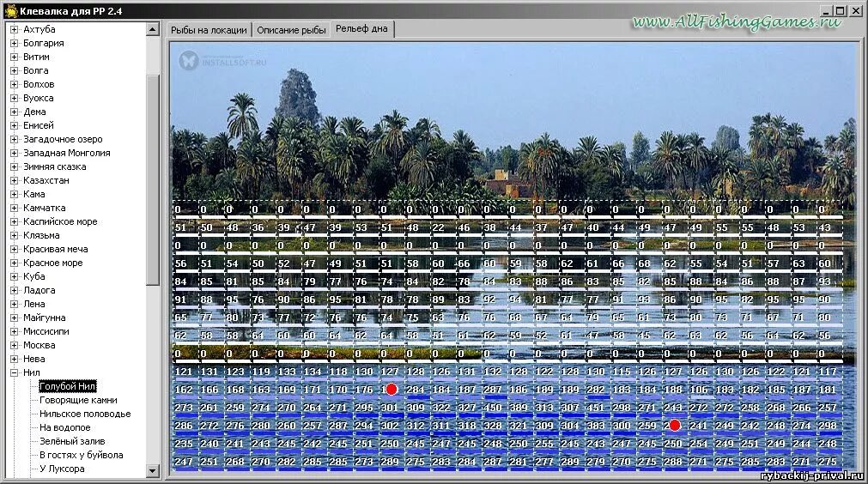Click the Каспийское море tree item
The height and width of the screenshot is (484, 868).
pyautogui.click(x=60, y=221)
